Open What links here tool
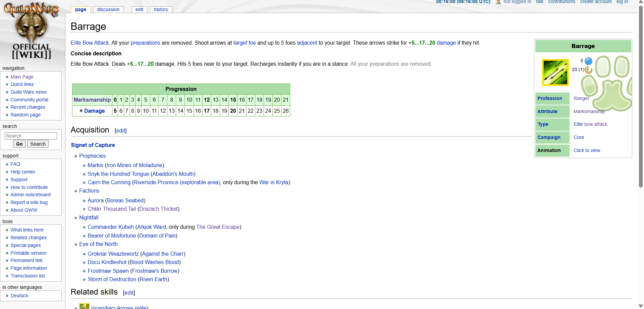Viewport: 644px width, 309px height. click(x=27, y=230)
